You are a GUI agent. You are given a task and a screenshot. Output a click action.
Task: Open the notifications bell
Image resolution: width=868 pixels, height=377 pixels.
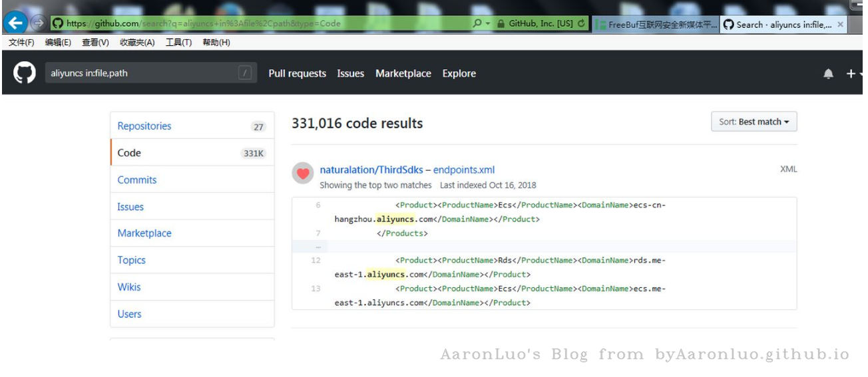tap(828, 74)
